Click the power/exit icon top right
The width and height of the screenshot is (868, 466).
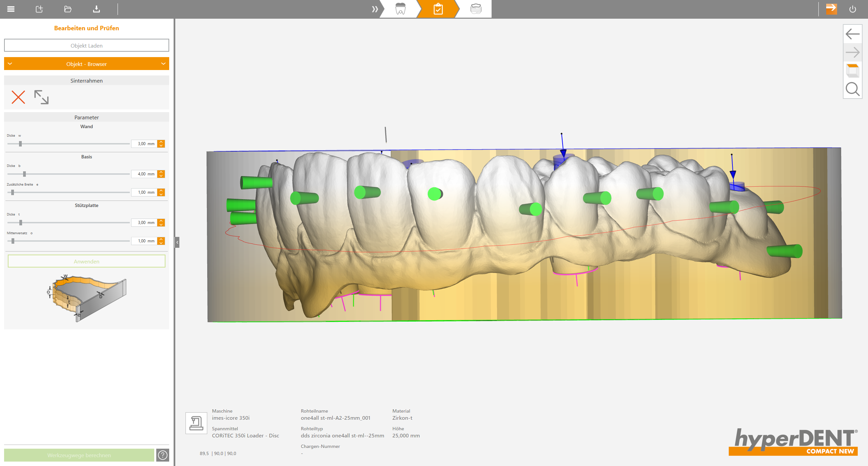click(853, 9)
